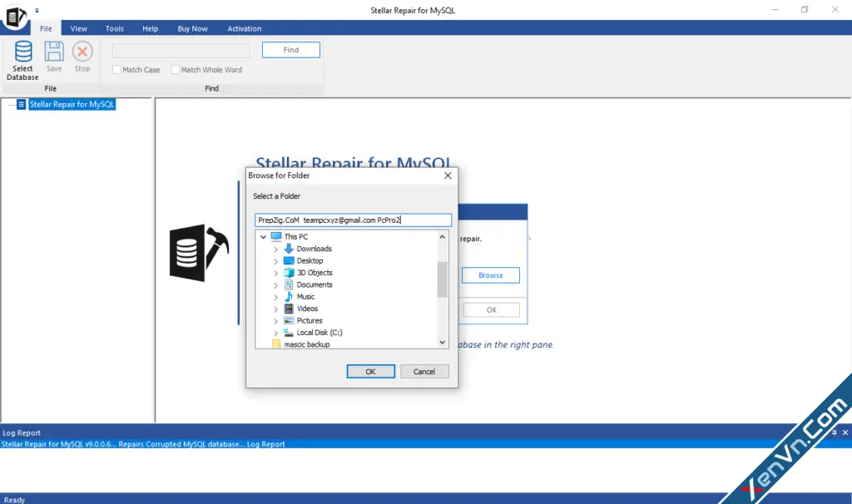The height and width of the screenshot is (504, 852).
Task: Expand the Local Disk (C:) tree node
Action: click(x=275, y=333)
